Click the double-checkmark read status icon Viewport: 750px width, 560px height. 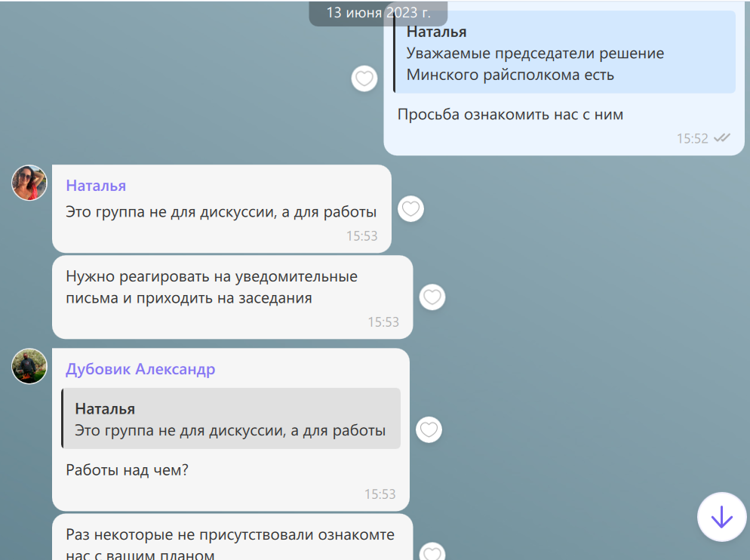tap(722, 138)
